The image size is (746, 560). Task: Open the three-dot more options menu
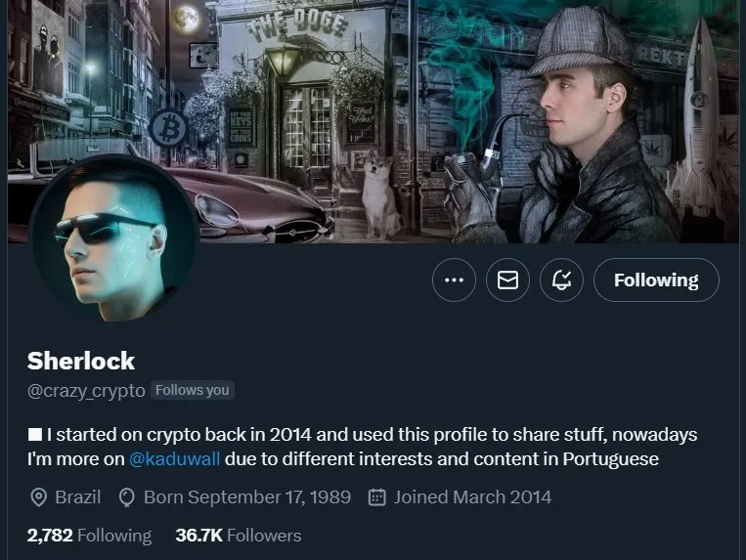coord(454,280)
